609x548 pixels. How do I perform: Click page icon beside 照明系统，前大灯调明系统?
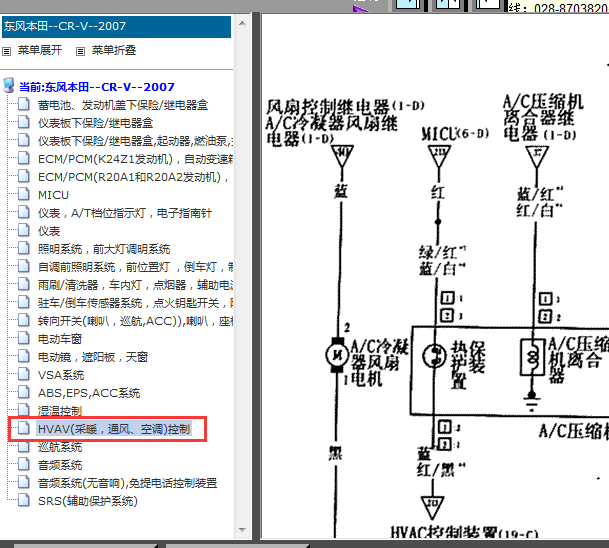point(24,248)
